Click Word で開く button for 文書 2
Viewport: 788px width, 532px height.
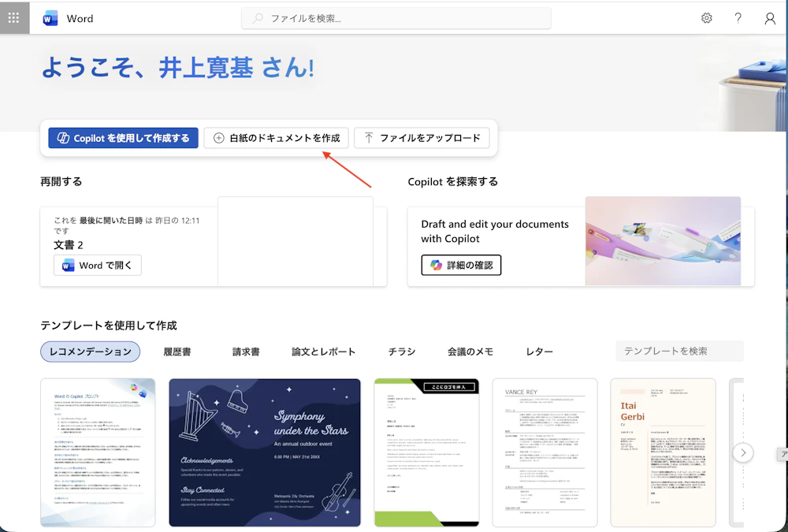(x=98, y=265)
